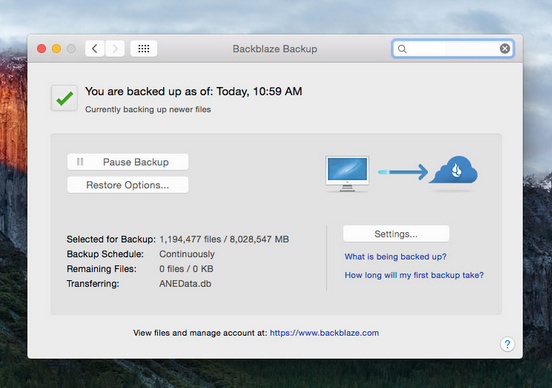Click the Restore Options... button
The width and height of the screenshot is (552, 388).
coord(128,185)
